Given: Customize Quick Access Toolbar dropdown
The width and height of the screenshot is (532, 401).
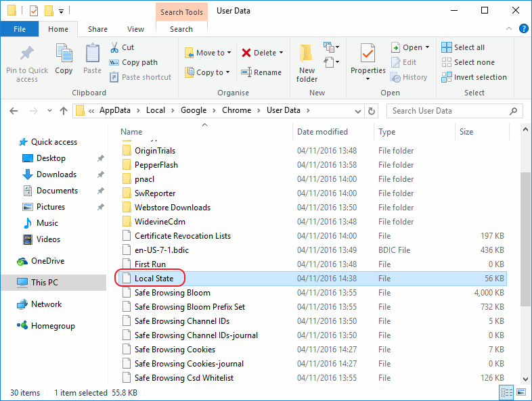Looking at the screenshot, I should [x=61, y=11].
